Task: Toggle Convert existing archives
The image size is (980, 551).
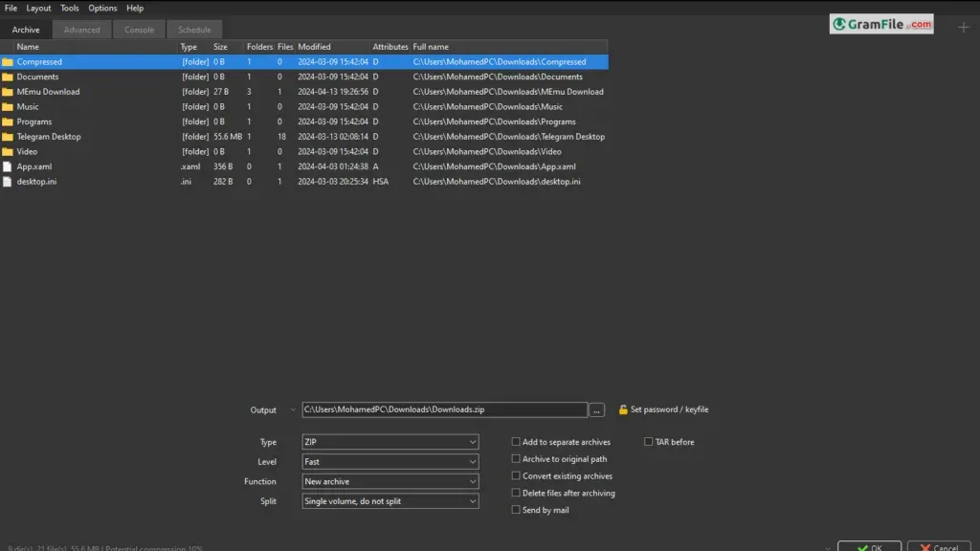Action: [x=516, y=475]
